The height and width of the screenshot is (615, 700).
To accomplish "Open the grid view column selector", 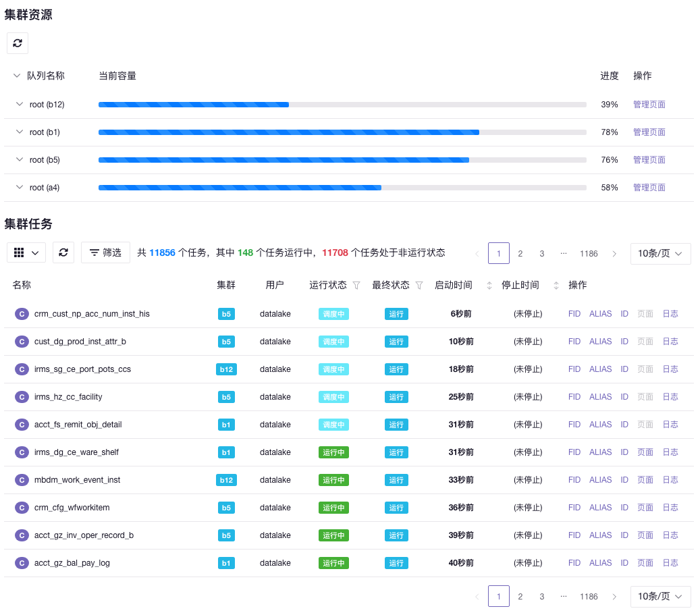I will (x=26, y=252).
